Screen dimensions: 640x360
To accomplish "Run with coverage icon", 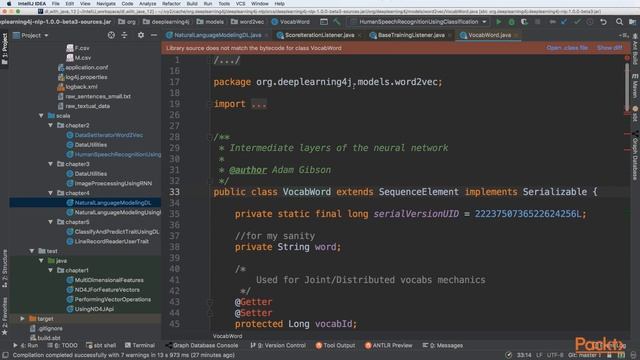I will tap(524, 22).
